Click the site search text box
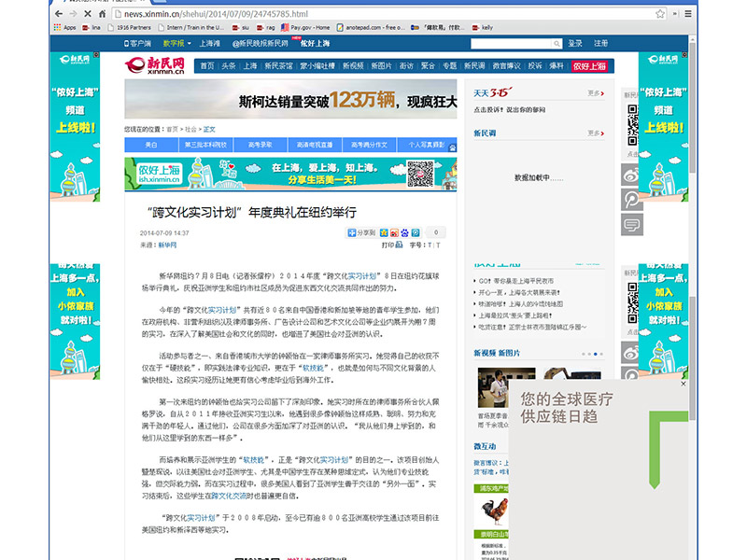Image resolution: width=747 pixels, height=560 pixels. (x=511, y=44)
